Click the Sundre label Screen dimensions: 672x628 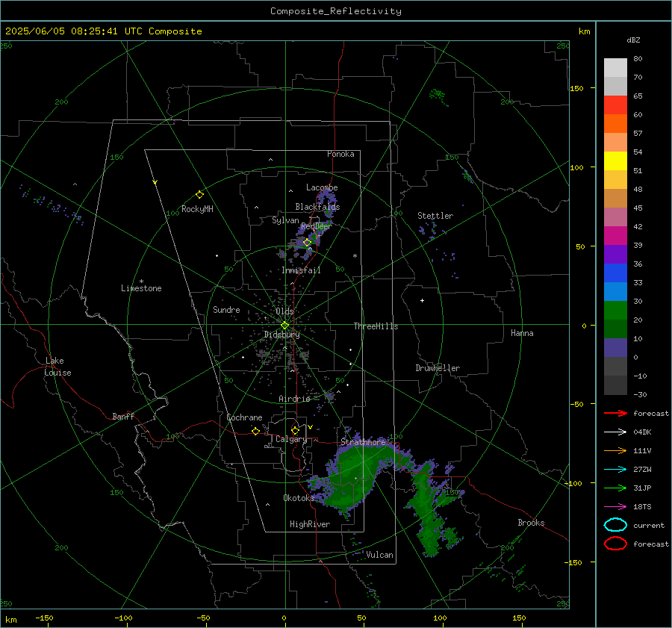click(x=226, y=309)
